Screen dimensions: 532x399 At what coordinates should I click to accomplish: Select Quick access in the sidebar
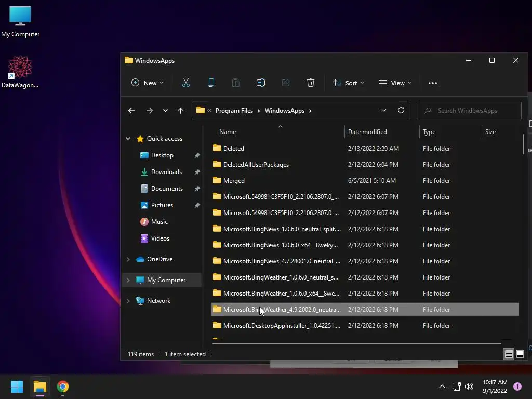pos(165,138)
